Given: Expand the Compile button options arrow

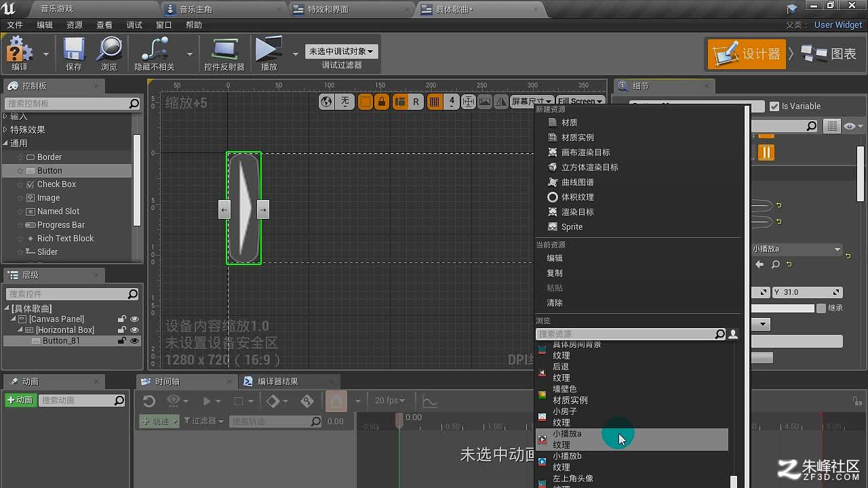Looking at the screenshot, I should point(46,54).
